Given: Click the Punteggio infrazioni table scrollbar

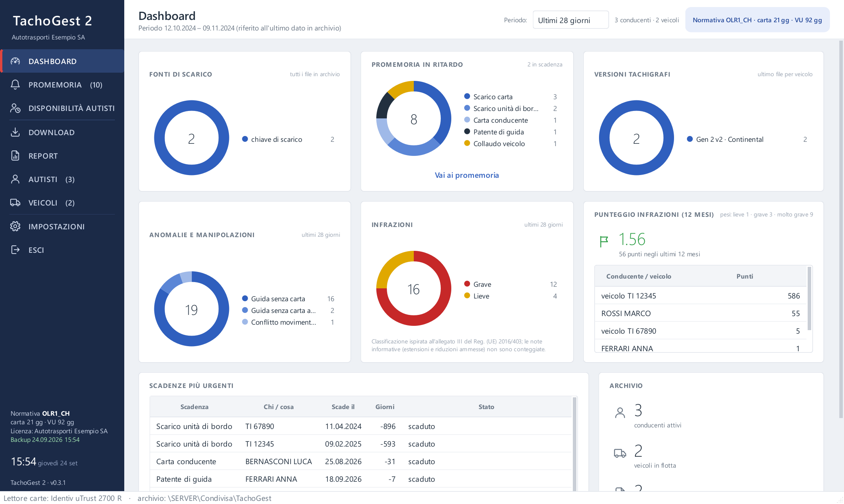Looking at the screenshot, I should [809, 299].
